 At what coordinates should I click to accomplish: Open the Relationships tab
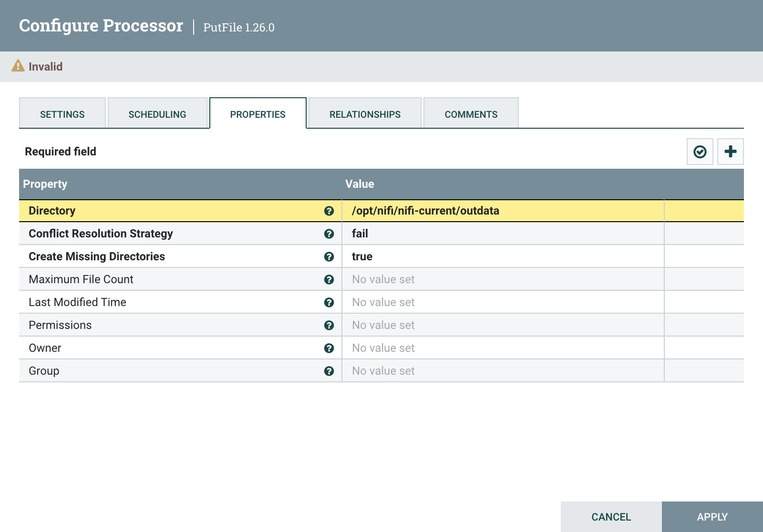click(x=365, y=113)
